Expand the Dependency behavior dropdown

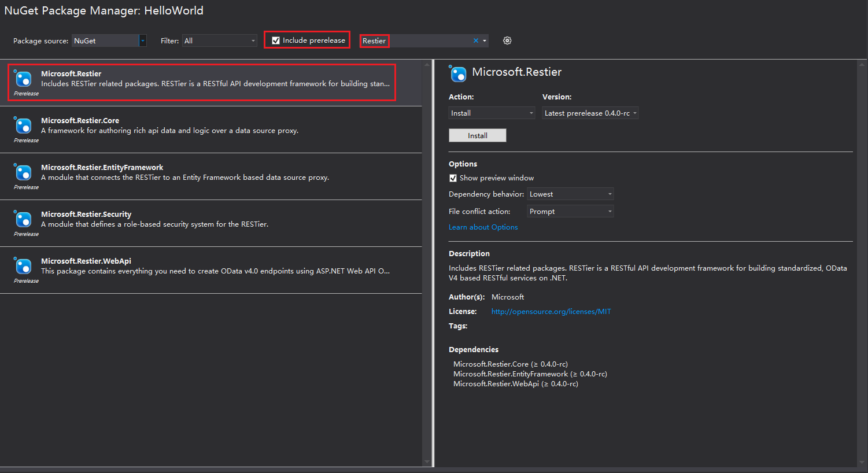pyautogui.click(x=610, y=194)
